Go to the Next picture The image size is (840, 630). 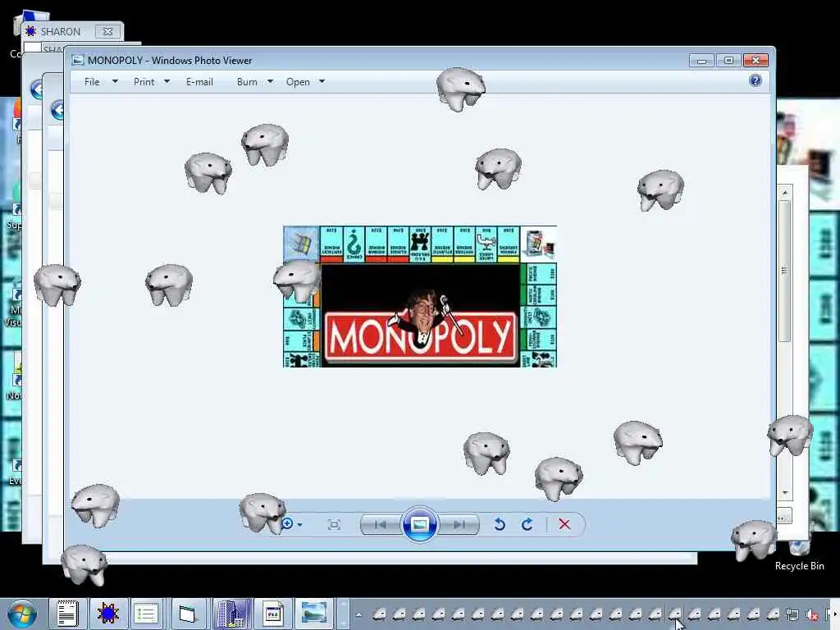coord(459,524)
